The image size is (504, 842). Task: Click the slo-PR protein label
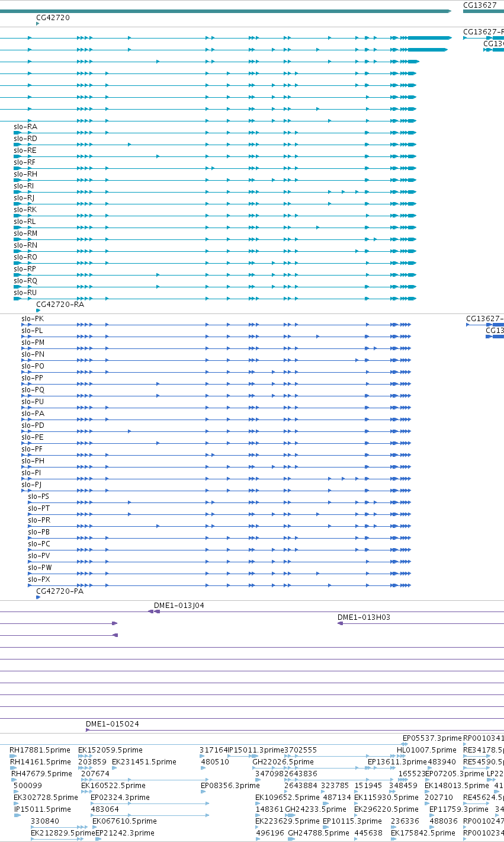pyautogui.click(x=39, y=520)
